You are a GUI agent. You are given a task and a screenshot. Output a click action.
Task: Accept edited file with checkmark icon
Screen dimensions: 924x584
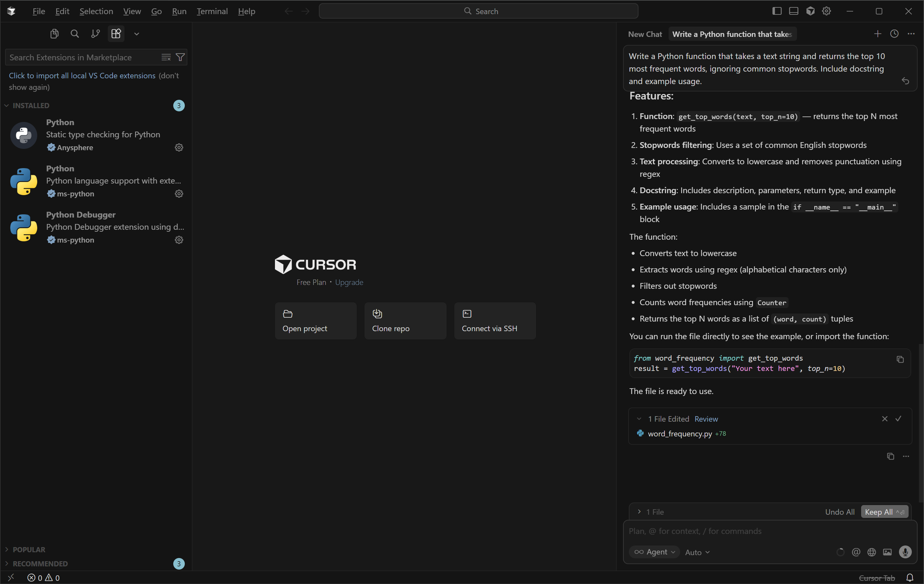tap(899, 419)
